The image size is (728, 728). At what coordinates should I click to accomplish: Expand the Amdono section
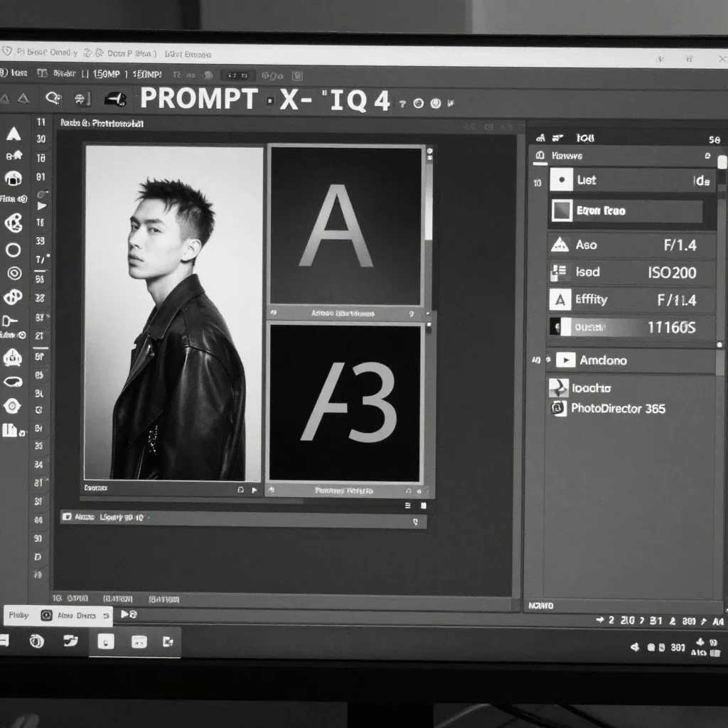[630, 360]
